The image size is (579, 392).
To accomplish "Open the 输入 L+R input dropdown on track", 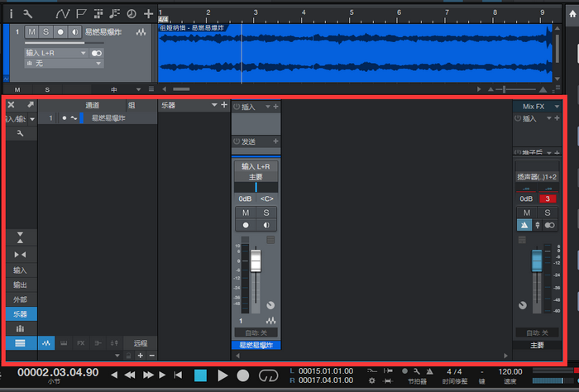I will pyautogui.click(x=55, y=52).
